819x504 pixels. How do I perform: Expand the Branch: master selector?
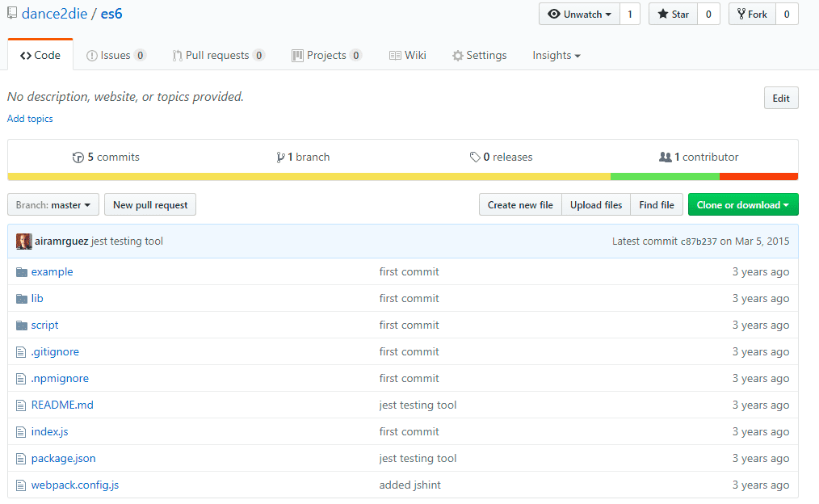[53, 205]
